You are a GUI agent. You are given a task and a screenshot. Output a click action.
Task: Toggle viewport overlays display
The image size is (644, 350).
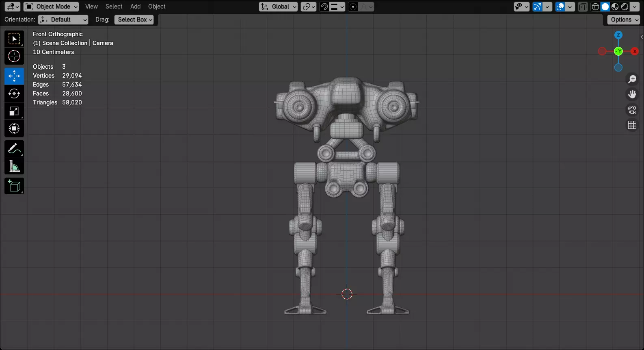[x=560, y=7]
